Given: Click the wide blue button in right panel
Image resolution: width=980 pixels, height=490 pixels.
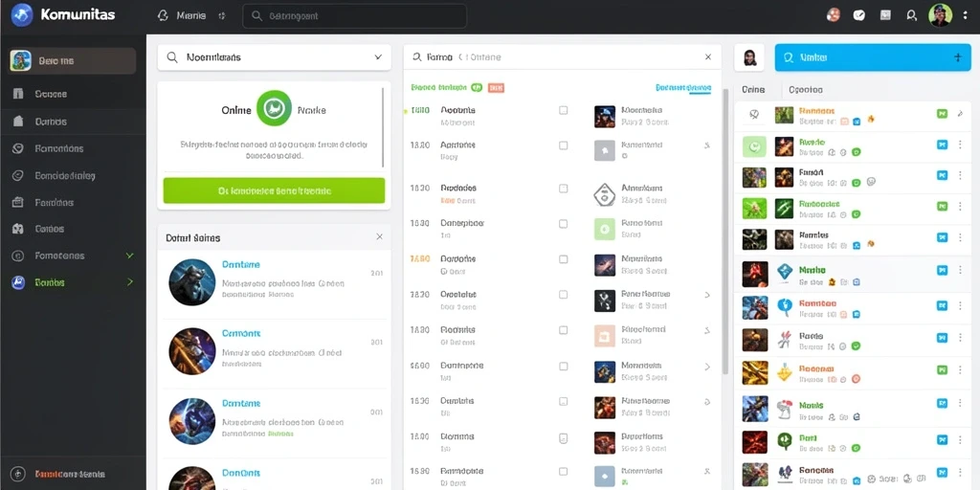Looking at the screenshot, I should [x=874, y=57].
